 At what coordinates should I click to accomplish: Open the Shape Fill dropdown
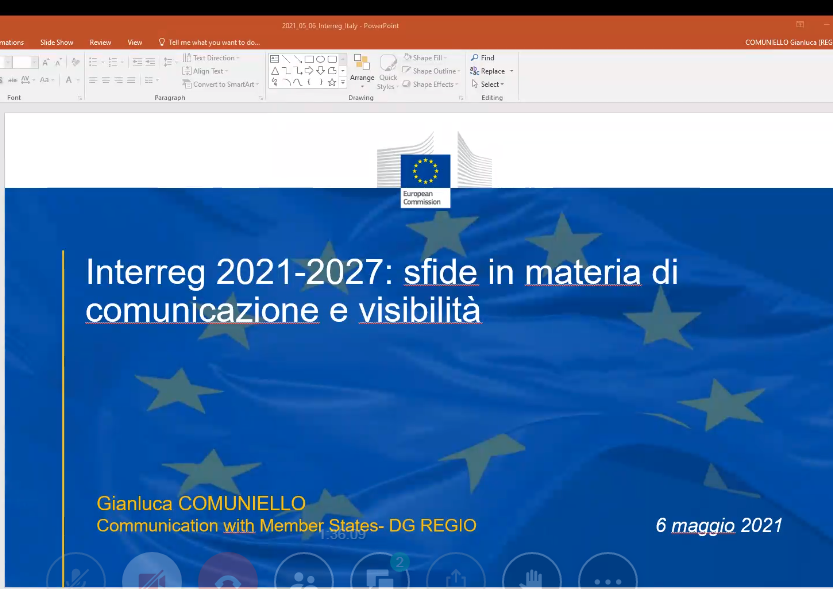pyautogui.click(x=428, y=59)
